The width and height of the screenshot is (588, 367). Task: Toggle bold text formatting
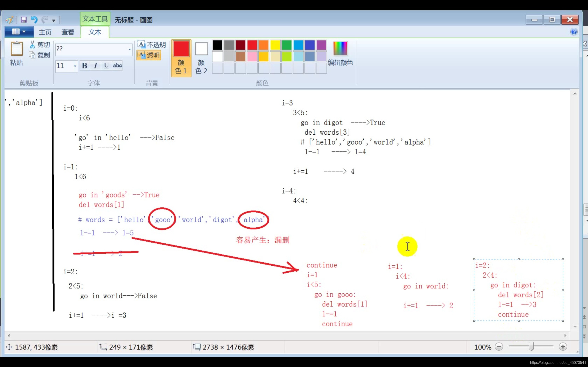click(84, 66)
